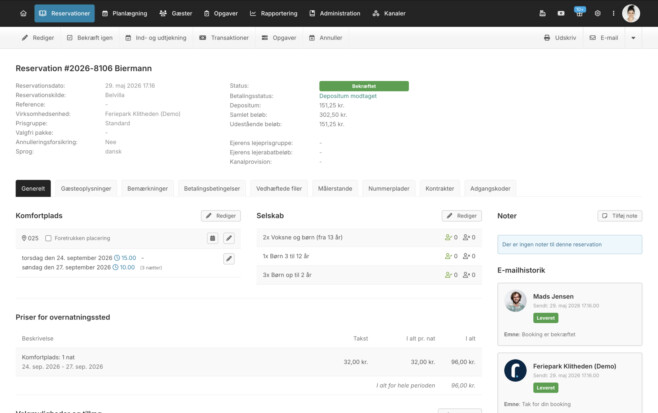Open Ind- og udtjekning
This screenshot has height=413, width=658.
pos(156,38)
